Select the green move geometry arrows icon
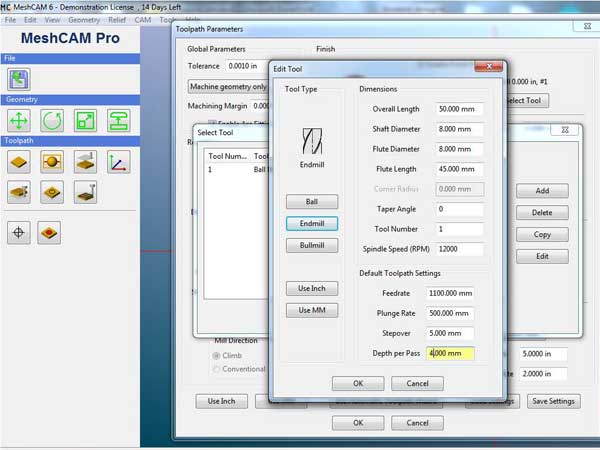 point(19,121)
